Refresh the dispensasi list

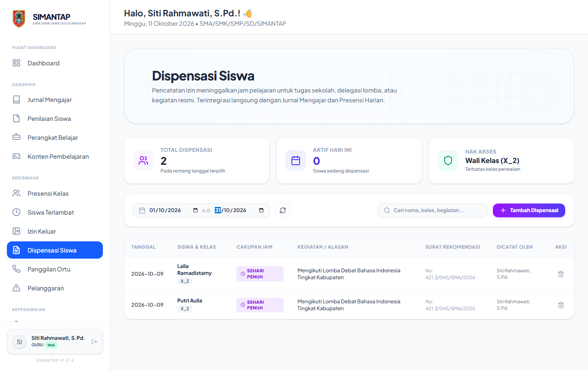(283, 210)
